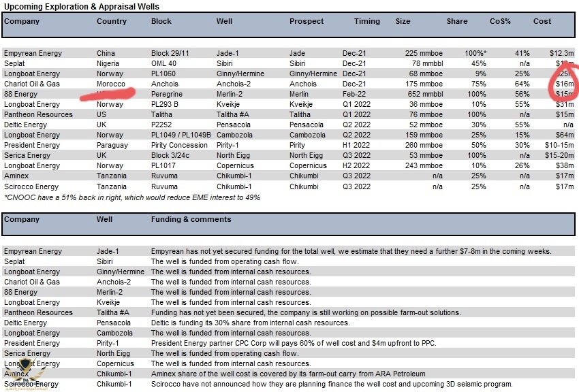
Task: Select the 'Cost' column header
Action: 542,21
